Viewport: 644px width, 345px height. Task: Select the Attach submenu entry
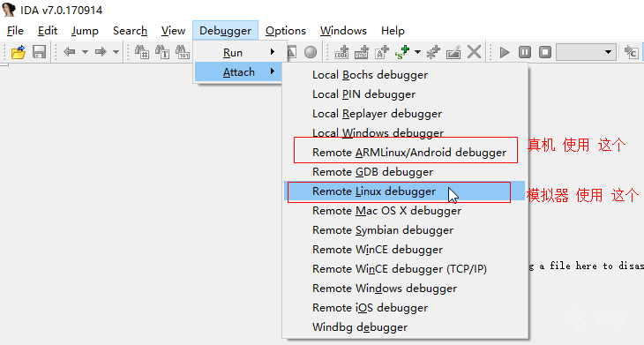pos(238,71)
